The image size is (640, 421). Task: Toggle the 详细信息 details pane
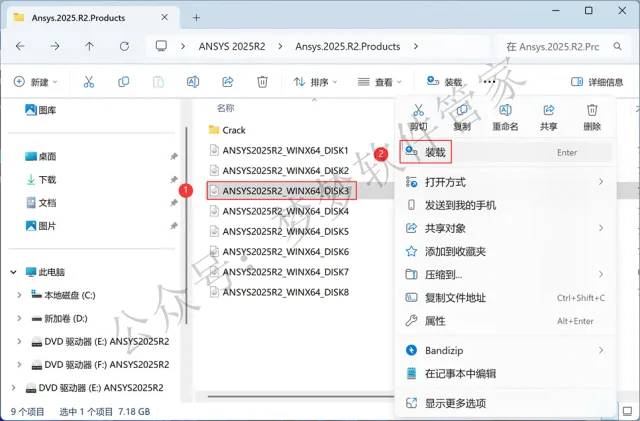tap(597, 82)
